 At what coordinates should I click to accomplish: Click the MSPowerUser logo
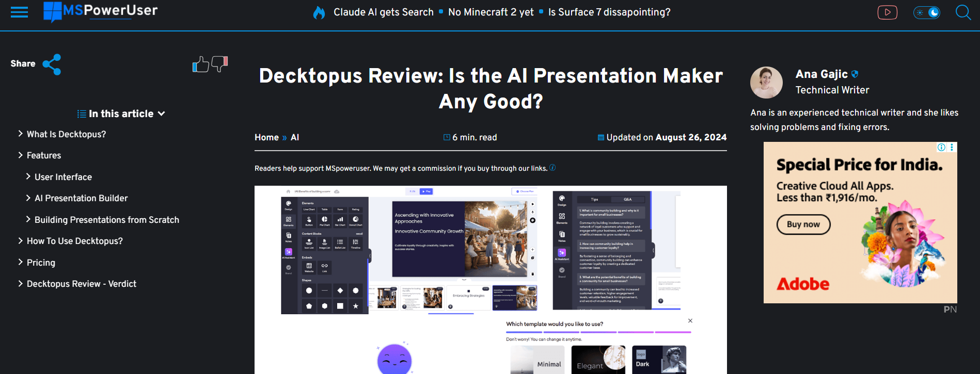(101, 11)
